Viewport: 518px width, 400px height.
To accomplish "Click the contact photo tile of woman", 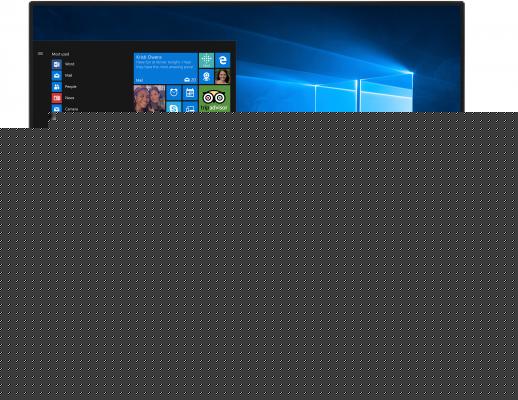I will click(223, 77).
